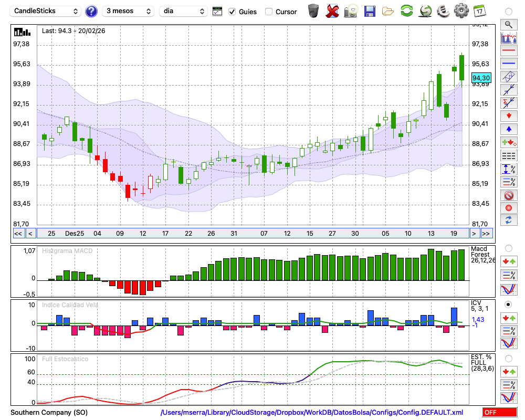Open the calendar date icon
Image resolution: width=525 pixels, height=420 pixels.
tap(479, 11)
